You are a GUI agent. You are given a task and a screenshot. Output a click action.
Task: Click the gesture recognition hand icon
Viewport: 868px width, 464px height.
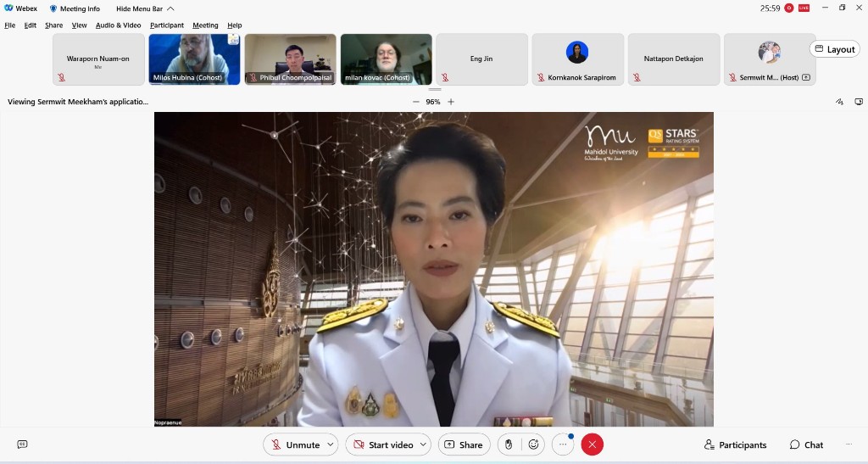point(509,444)
